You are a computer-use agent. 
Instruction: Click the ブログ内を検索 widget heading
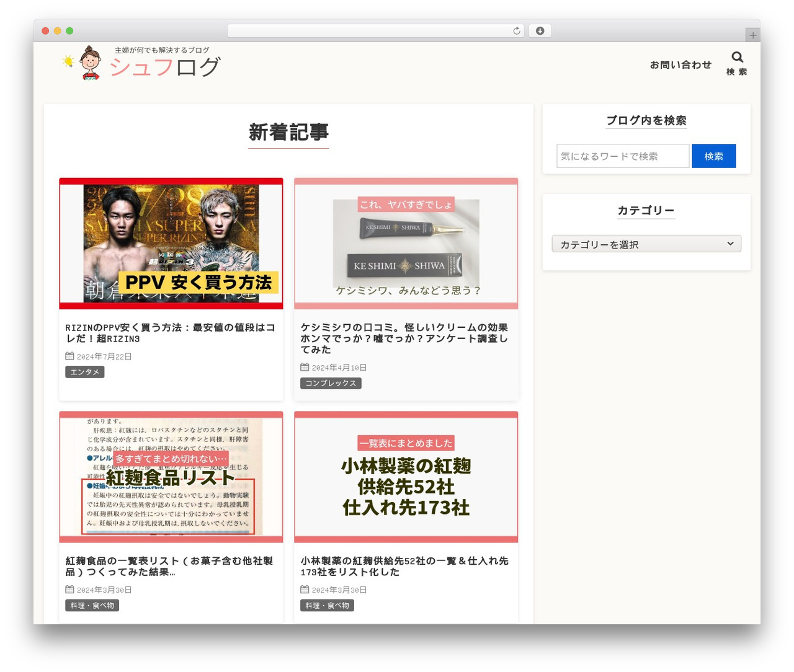[x=646, y=120]
